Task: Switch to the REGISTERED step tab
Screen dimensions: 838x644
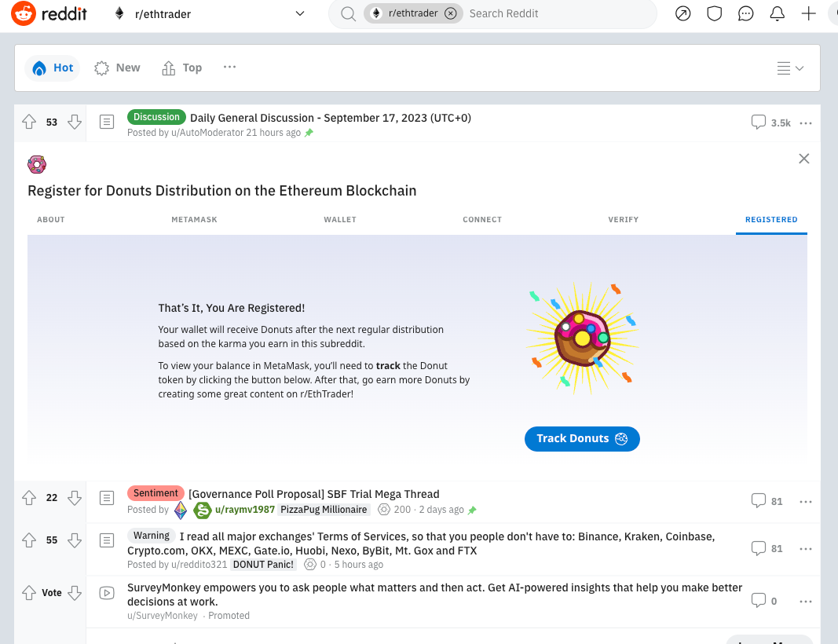Action: pyautogui.click(x=771, y=220)
